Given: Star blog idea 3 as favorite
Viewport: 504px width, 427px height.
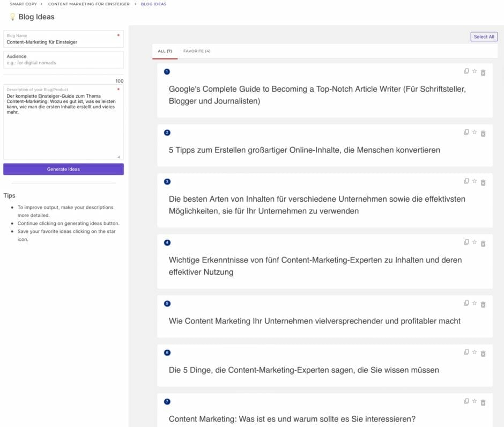Looking at the screenshot, I should click(x=475, y=181).
